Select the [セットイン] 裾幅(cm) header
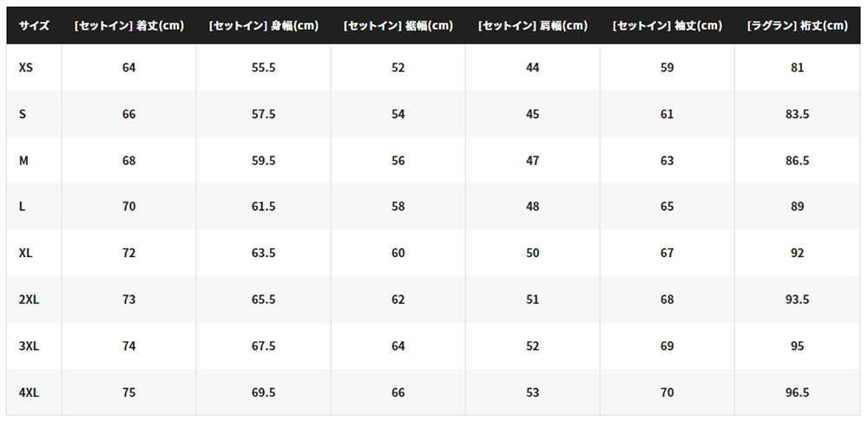 [x=398, y=25]
